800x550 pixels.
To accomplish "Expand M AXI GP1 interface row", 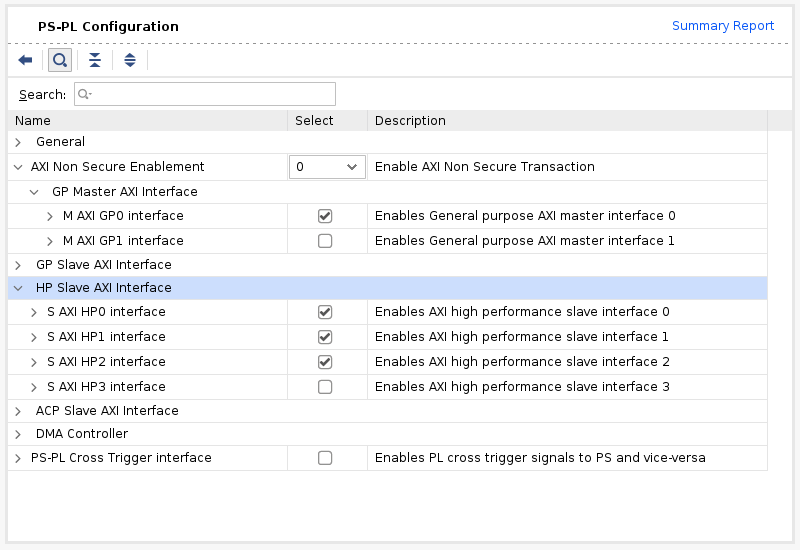I will click(x=49, y=241).
